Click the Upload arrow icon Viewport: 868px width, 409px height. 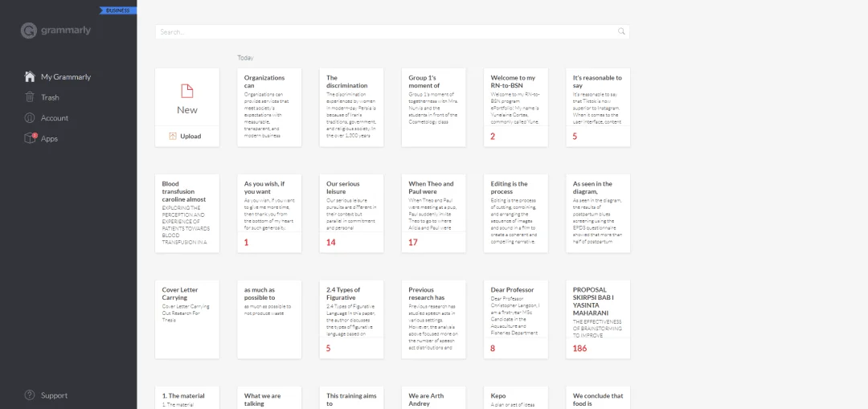tap(173, 136)
